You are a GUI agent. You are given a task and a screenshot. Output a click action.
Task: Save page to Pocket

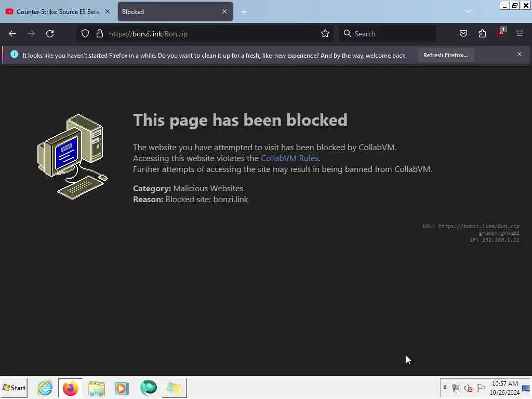click(x=463, y=34)
